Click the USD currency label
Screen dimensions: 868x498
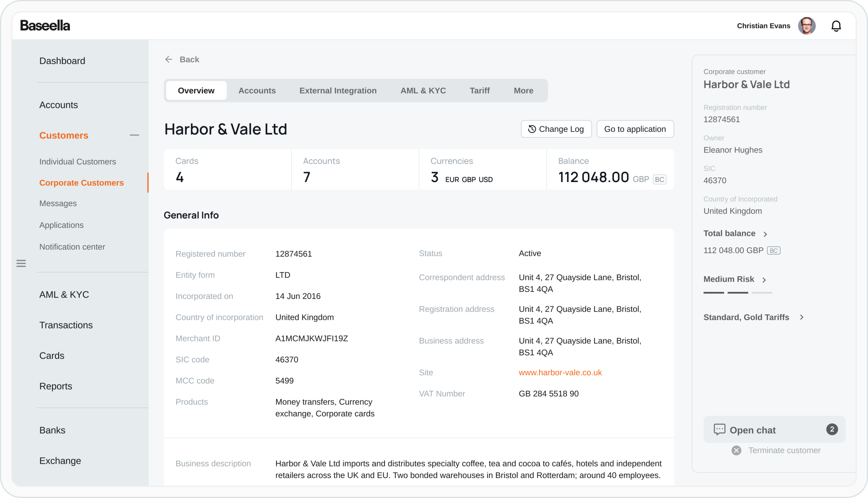(x=486, y=180)
